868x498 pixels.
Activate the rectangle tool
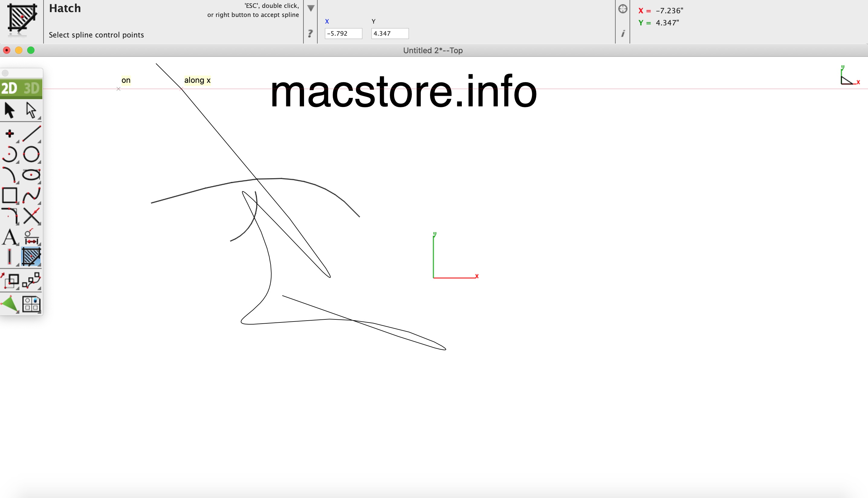pos(10,195)
